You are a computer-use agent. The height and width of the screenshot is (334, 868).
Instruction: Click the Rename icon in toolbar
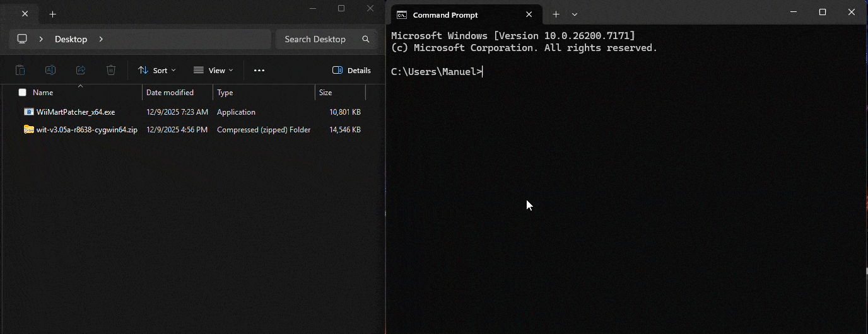coord(50,71)
